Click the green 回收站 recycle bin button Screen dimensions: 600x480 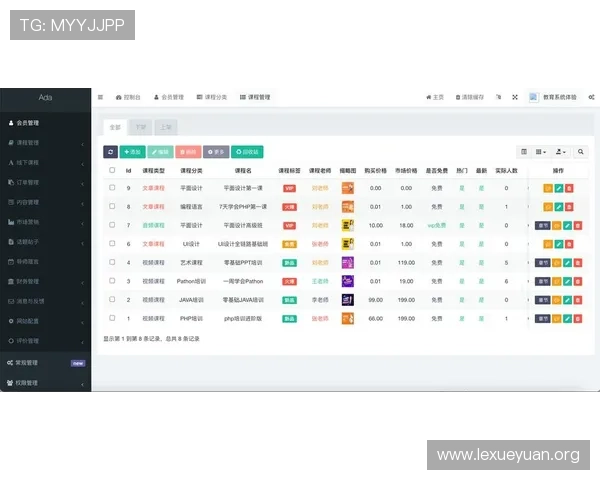(x=247, y=152)
